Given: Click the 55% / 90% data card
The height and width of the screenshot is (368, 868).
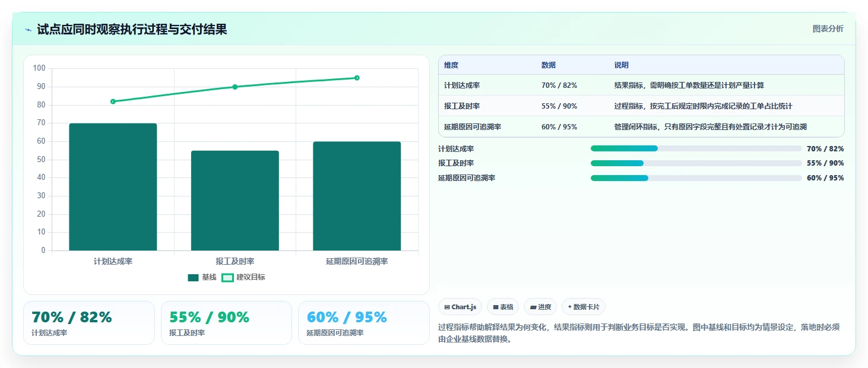Looking at the screenshot, I should coord(226,323).
